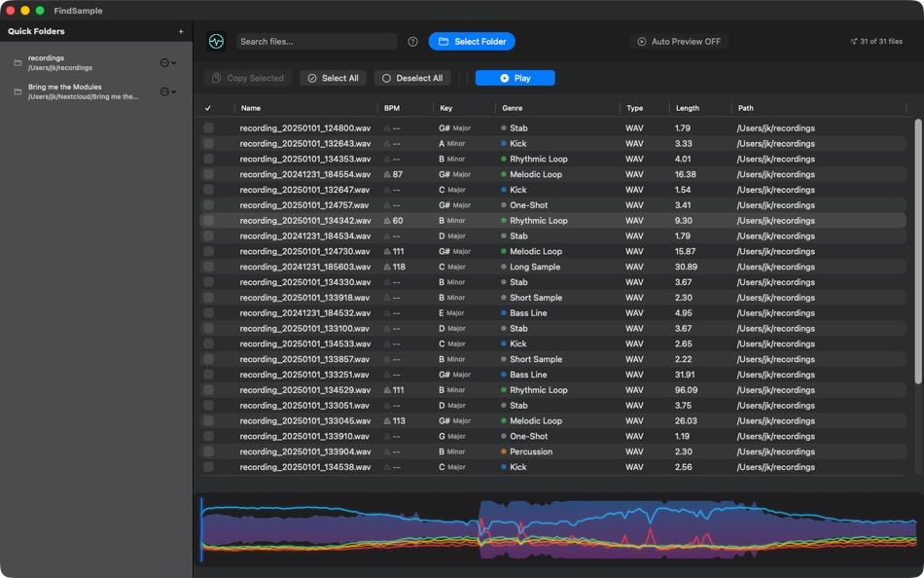Click the BPM icon of recording_20241231_184554.wav
This screenshot has height=578, width=924.
(x=387, y=174)
